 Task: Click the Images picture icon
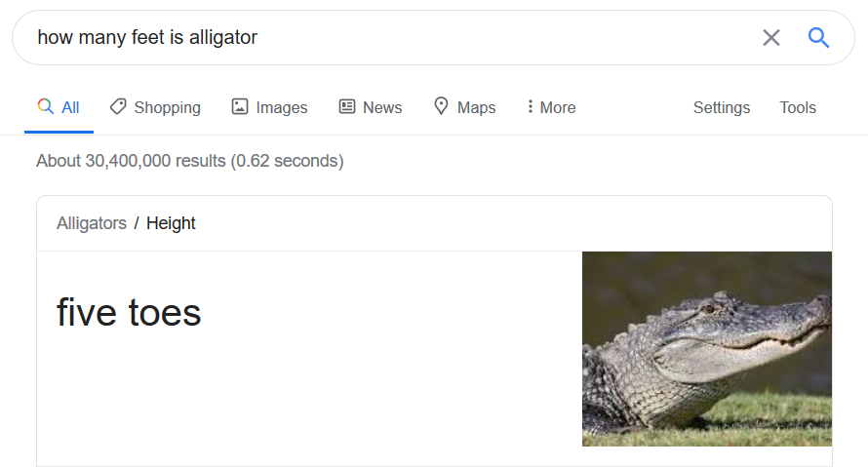click(x=240, y=106)
